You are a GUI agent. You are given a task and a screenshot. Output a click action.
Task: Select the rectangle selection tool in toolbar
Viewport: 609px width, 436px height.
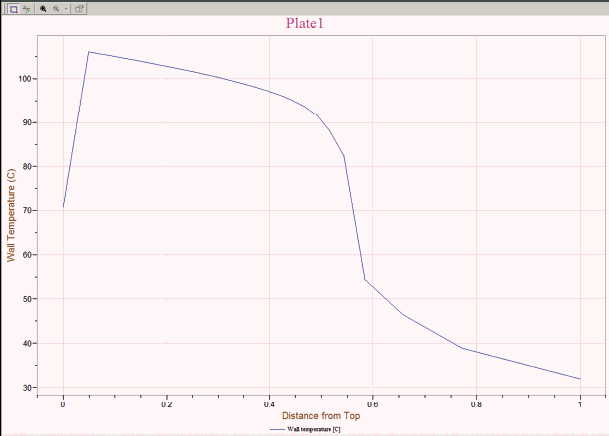tap(14, 9)
